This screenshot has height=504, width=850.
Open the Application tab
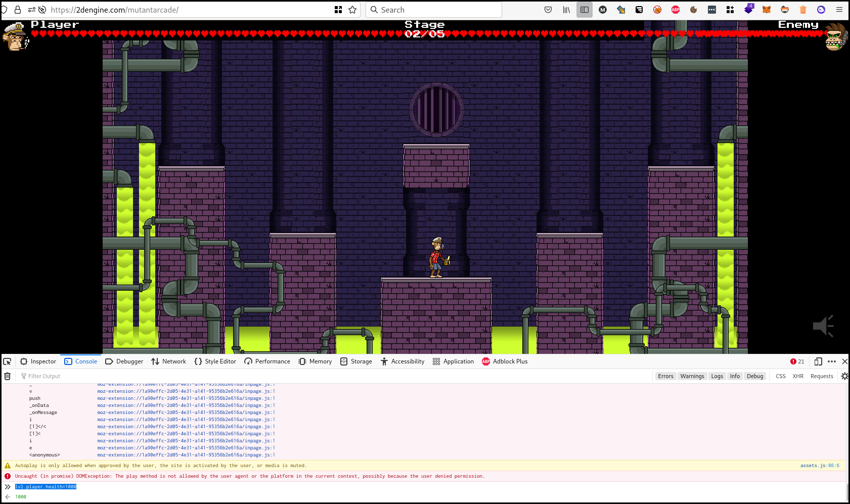pos(454,361)
